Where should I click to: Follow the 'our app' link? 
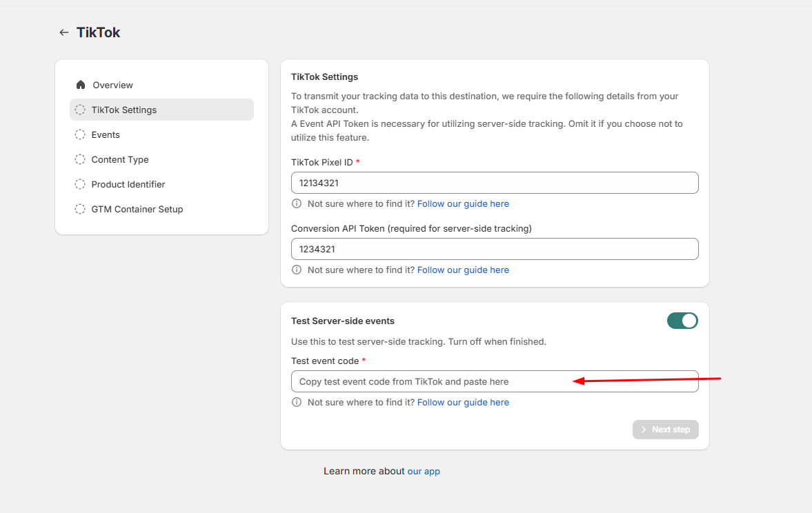[x=424, y=471]
